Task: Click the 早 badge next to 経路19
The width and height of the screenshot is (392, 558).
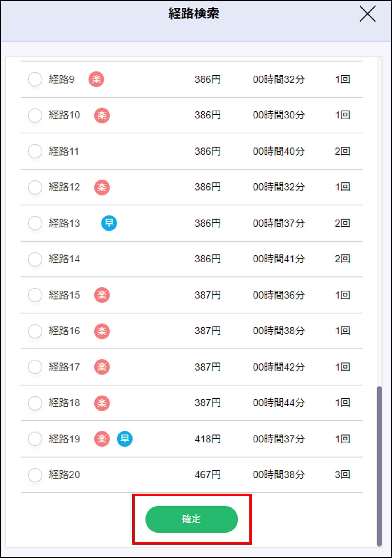Action: click(125, 439)
